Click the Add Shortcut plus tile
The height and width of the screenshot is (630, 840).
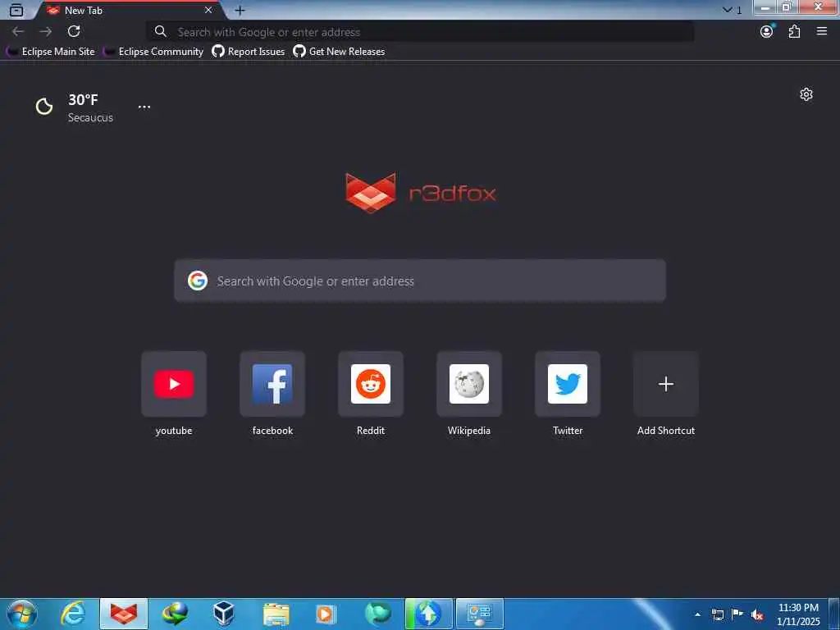(666, 384)
